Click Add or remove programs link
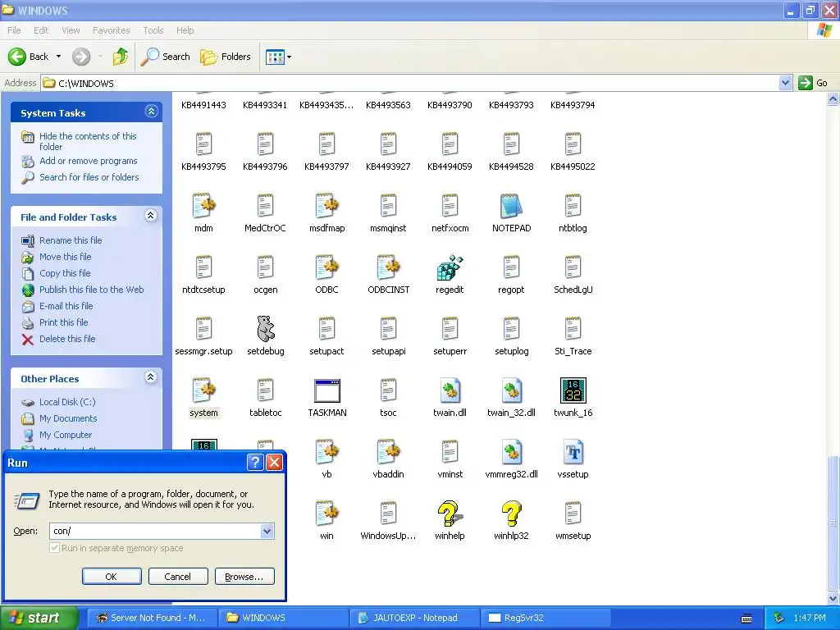 pos(89,161)
